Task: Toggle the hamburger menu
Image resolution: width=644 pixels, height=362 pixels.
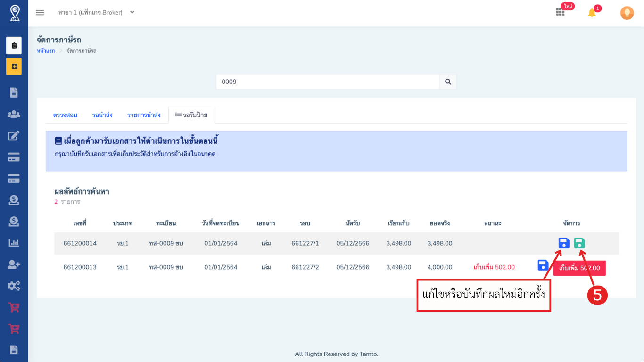Action: point(40,13)
